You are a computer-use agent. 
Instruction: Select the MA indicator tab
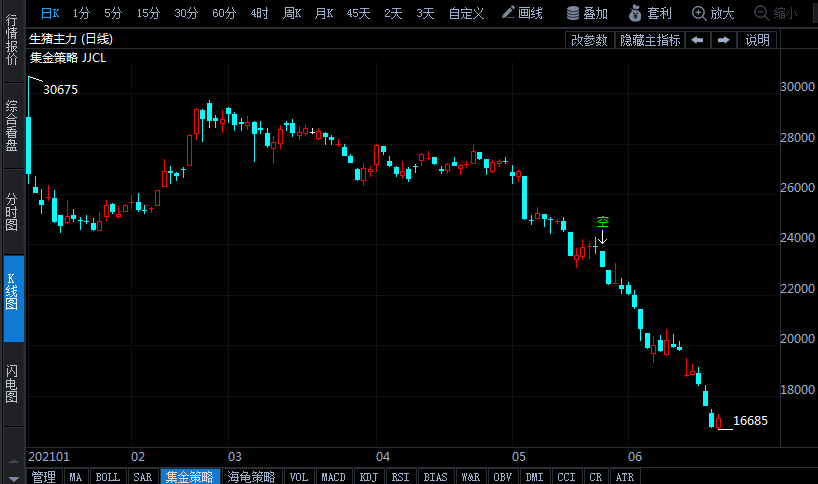coord(76,477)
